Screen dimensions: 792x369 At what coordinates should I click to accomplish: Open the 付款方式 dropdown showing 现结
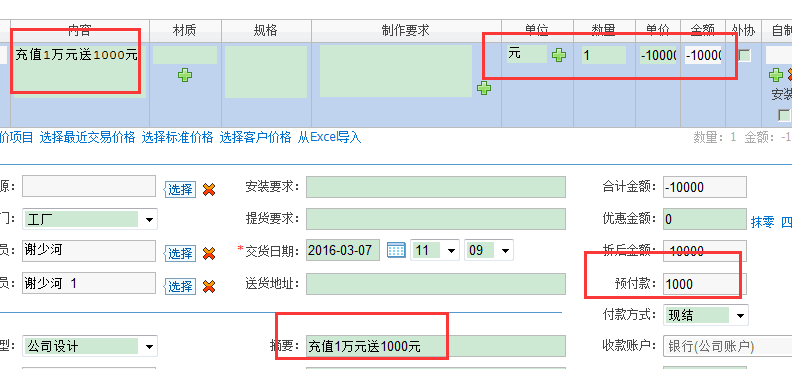pyautogui.click(x=740, y=315)
